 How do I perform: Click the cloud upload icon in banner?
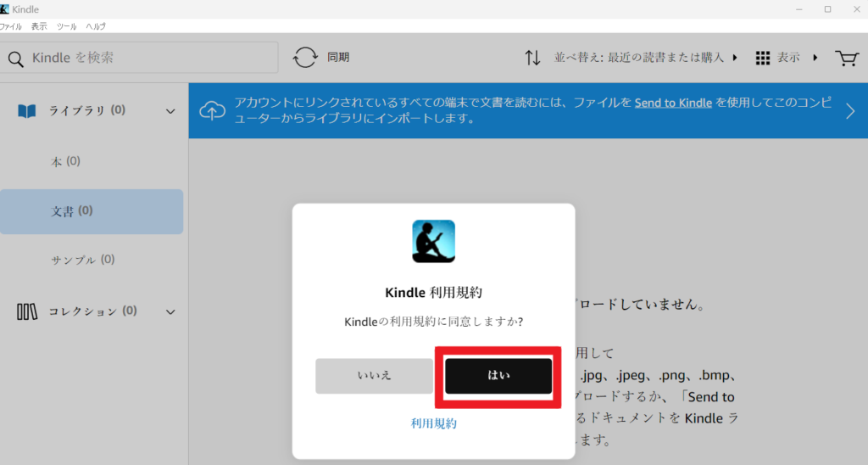[213, 110]
